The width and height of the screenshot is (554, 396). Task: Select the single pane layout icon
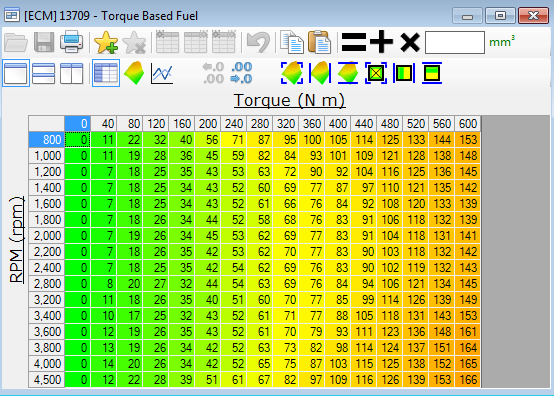point(16,73)
